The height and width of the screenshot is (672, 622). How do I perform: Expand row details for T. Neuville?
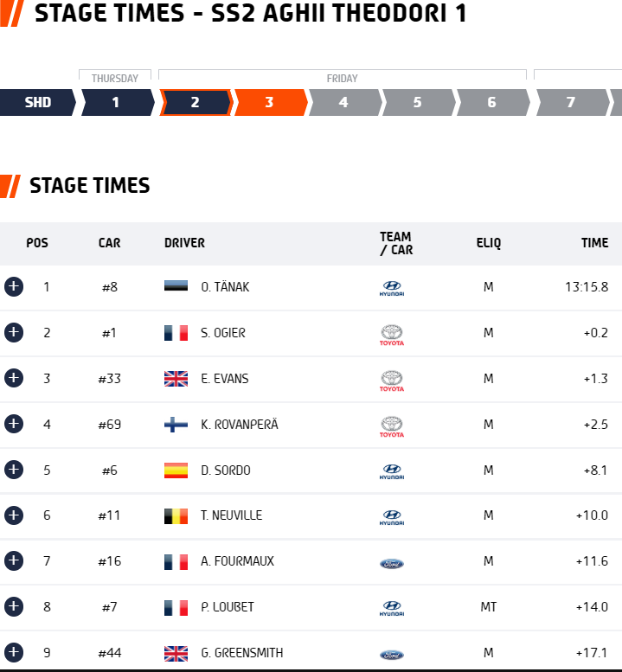coord(14,515)
